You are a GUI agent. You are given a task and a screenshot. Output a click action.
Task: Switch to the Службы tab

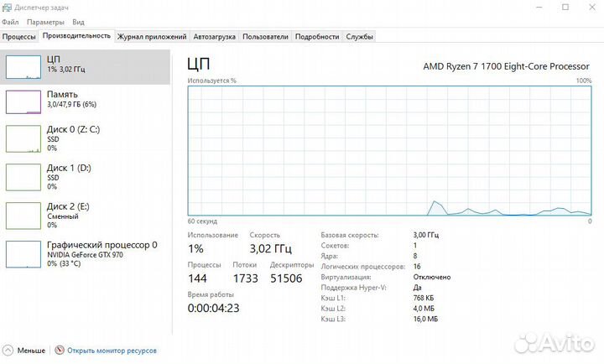pyautogui.click(x=359, y=37)
